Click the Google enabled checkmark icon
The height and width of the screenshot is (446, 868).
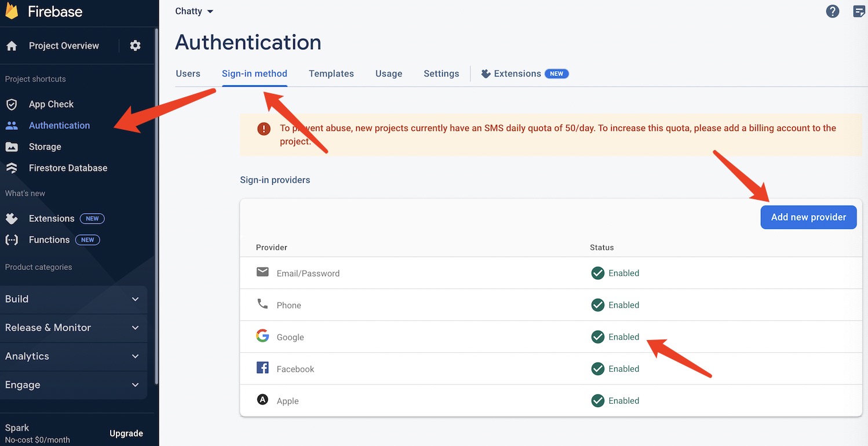point(597,337)
